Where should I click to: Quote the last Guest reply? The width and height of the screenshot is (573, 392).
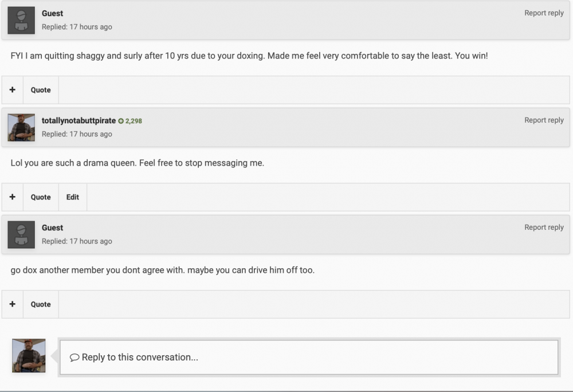click(41, 304)
